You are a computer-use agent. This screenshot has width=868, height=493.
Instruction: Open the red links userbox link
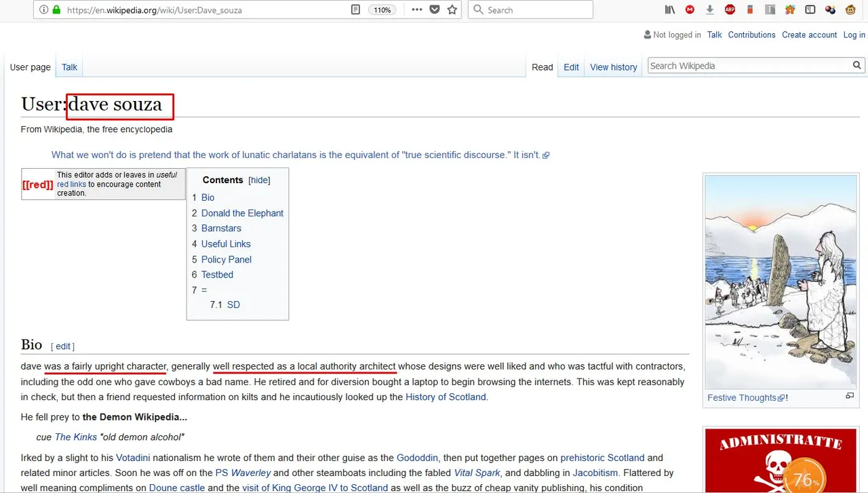tap(71, 184)
